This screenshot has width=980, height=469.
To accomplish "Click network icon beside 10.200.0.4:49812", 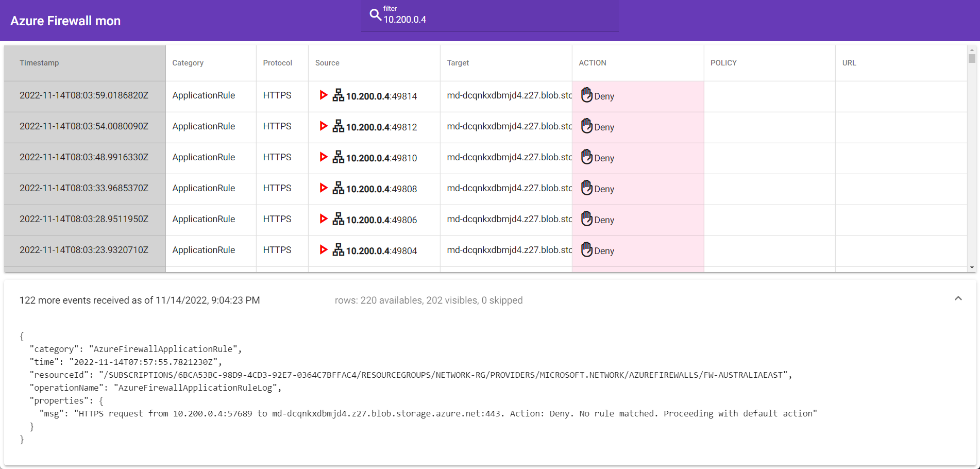I will 338,126.
